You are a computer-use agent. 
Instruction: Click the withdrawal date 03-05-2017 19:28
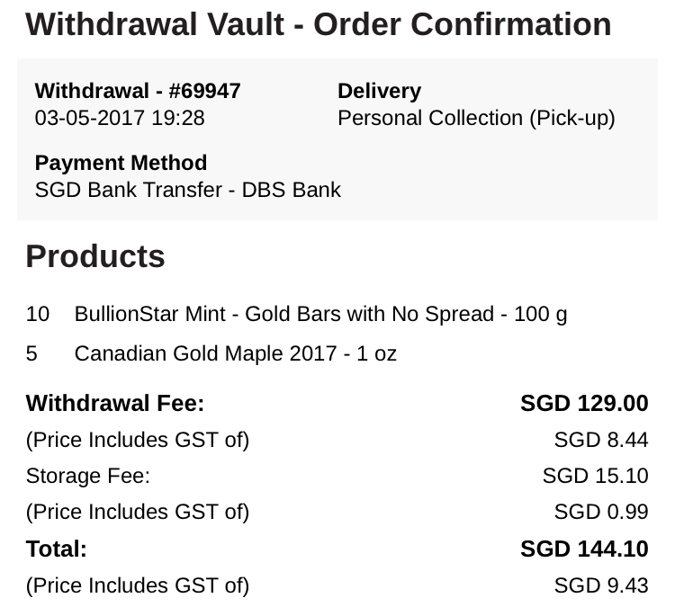pos(120,118)
